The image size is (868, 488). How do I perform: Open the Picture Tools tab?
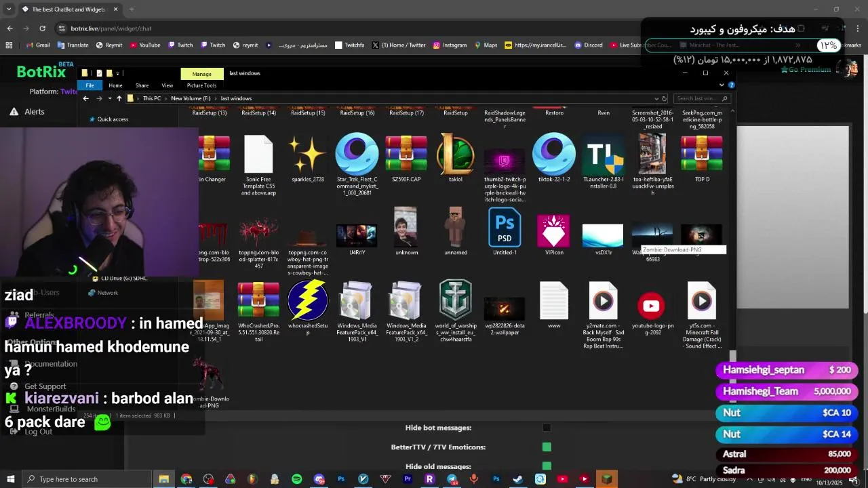201,85
